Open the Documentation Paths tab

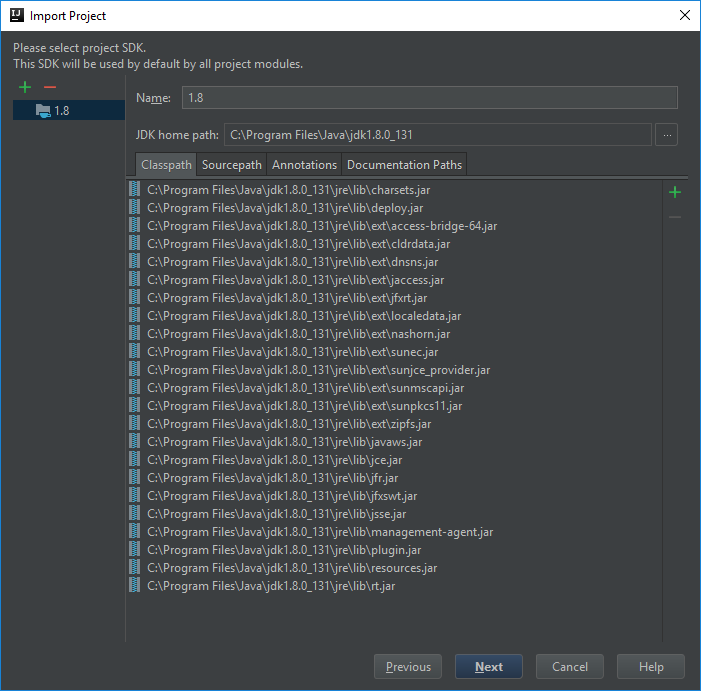[404, 164]
